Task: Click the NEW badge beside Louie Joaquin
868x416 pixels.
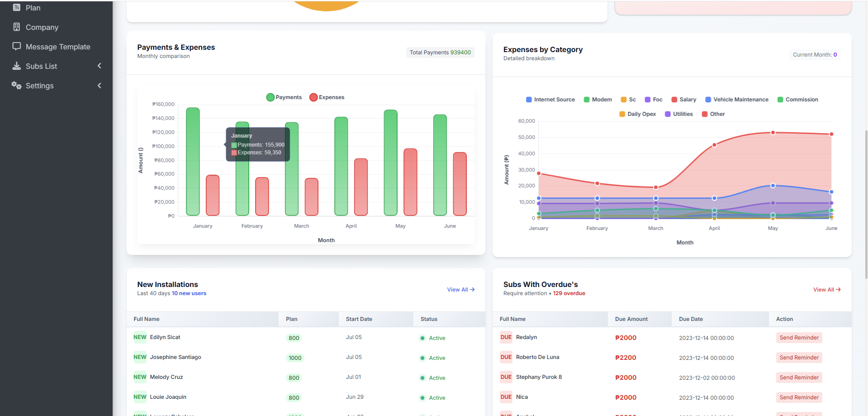Action: [x=140, y=397]
